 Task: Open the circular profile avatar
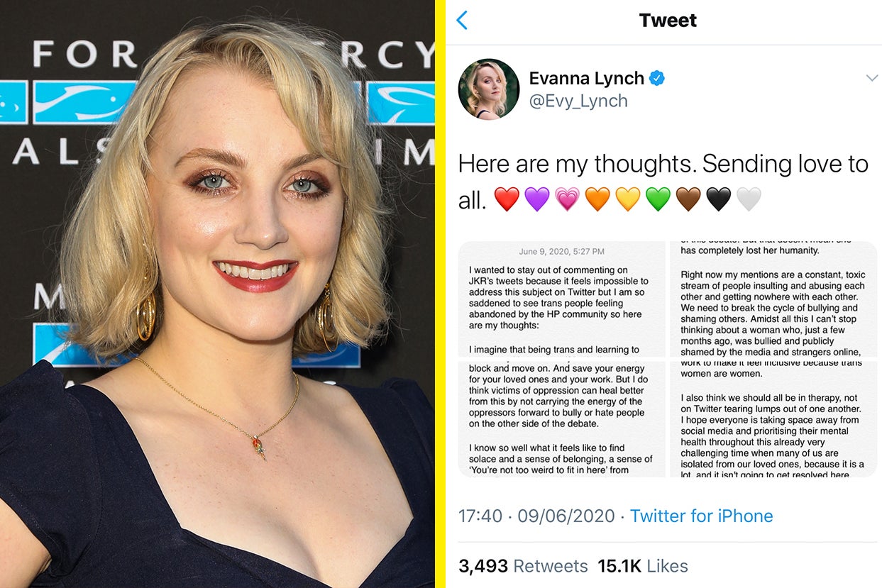(489, 89)
